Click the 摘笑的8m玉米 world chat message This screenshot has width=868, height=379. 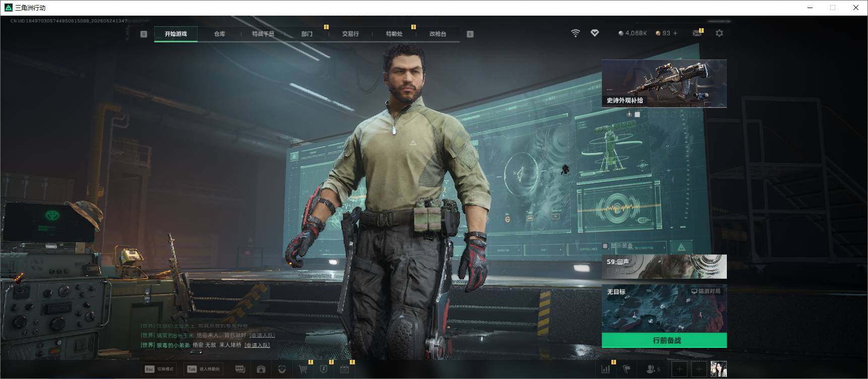click(x=208, y=335)
